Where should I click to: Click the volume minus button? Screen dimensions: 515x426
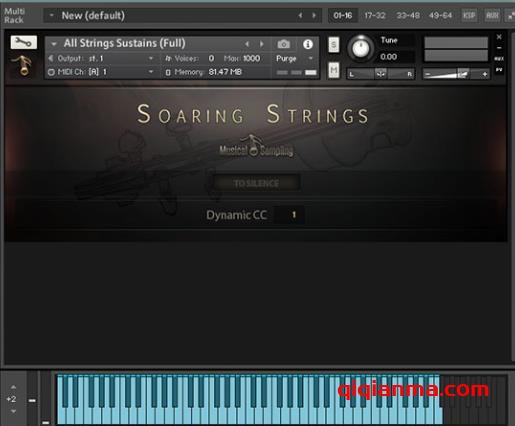pos(428,74)
